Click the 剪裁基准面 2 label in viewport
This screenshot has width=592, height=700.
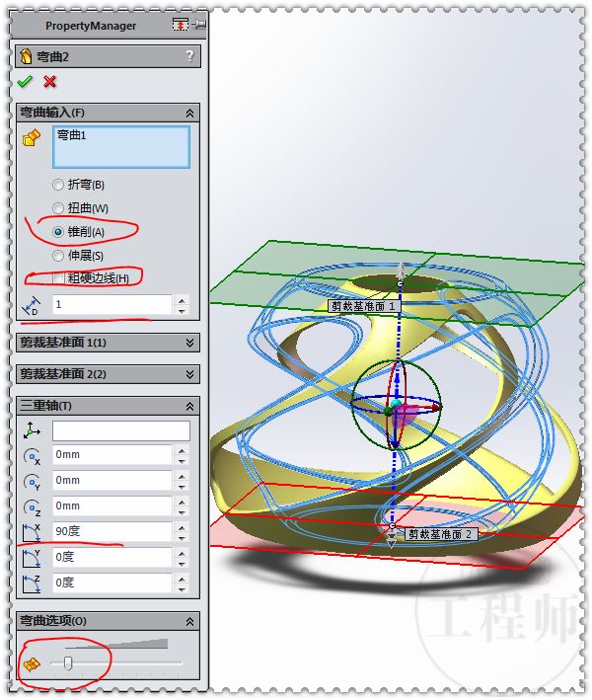click(441, 534)
